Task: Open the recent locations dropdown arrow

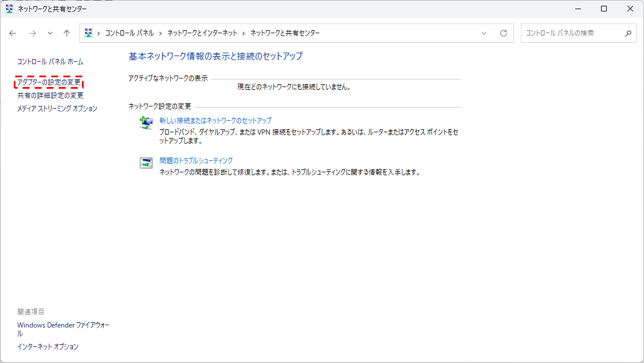Action: tap(50, 33)
